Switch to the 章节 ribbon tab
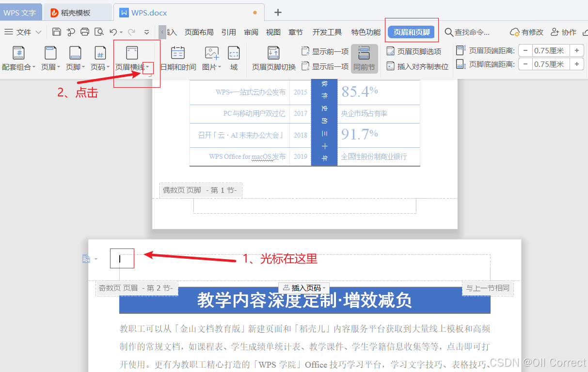This screenshot has height=372, width=588. [x=296, y=32]
